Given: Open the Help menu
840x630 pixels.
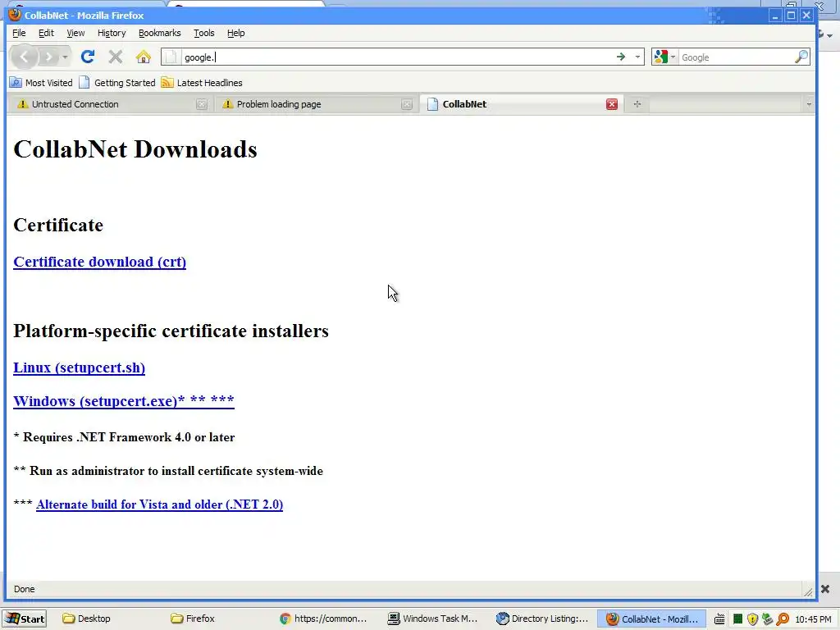Looking at the screenshot, I should (x=235, y=33).
